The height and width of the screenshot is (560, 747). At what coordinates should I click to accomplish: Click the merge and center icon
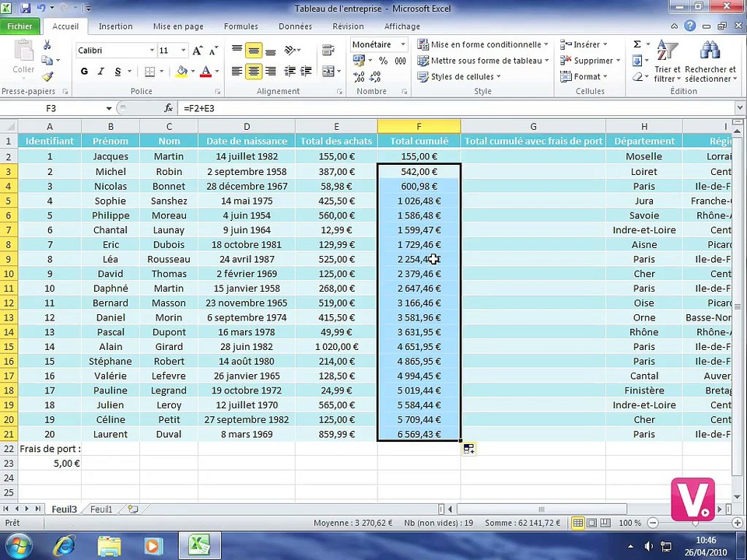pyautogui.click(x=328, y=72)
